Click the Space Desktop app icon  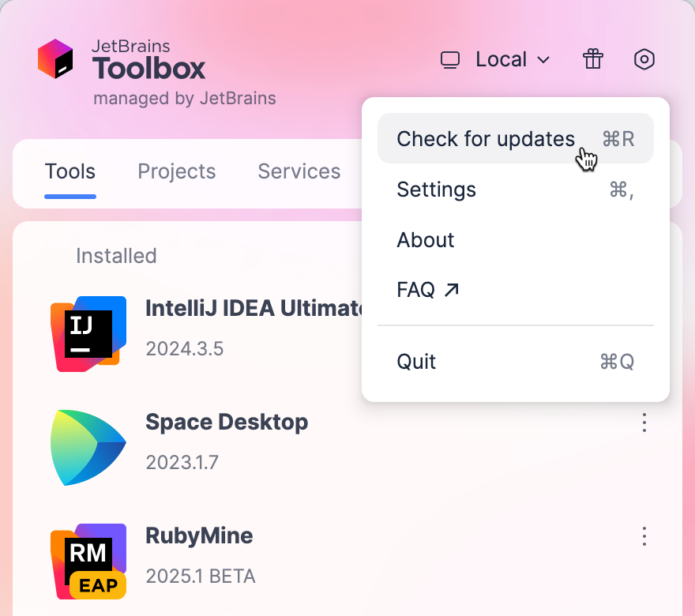click(x=88, y=447)
